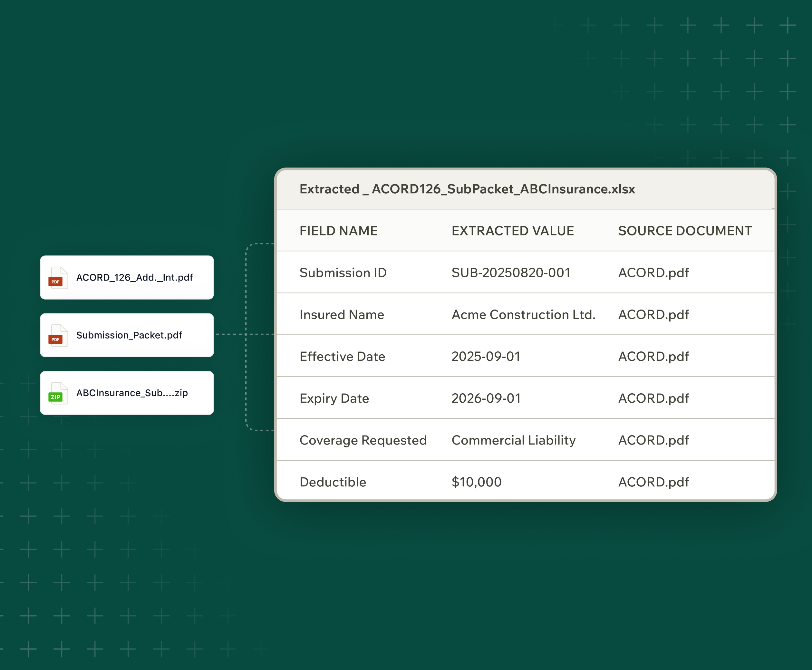Click the Effective Date value 2025-09-01
This screenshot has height=670, width=812.
[x=486, y=357]
